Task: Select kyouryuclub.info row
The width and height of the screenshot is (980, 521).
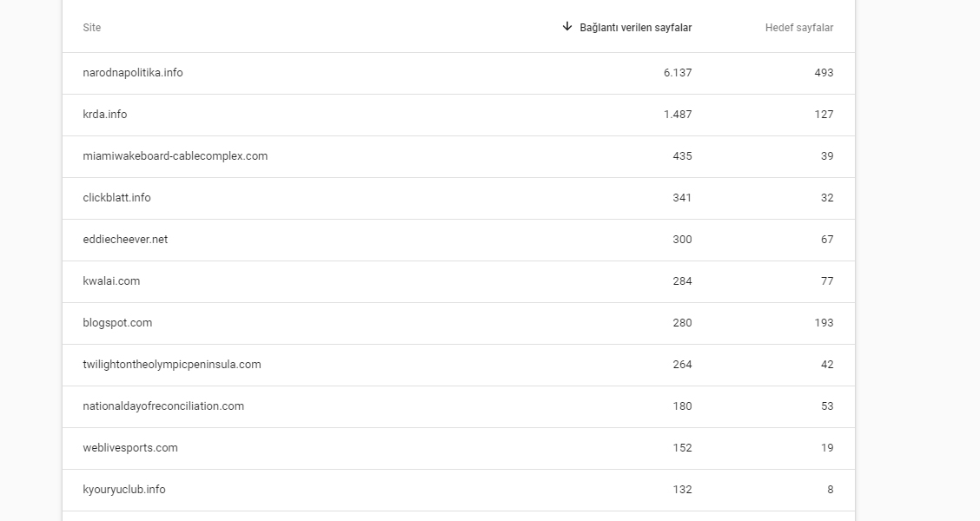Action: (459, 491)
